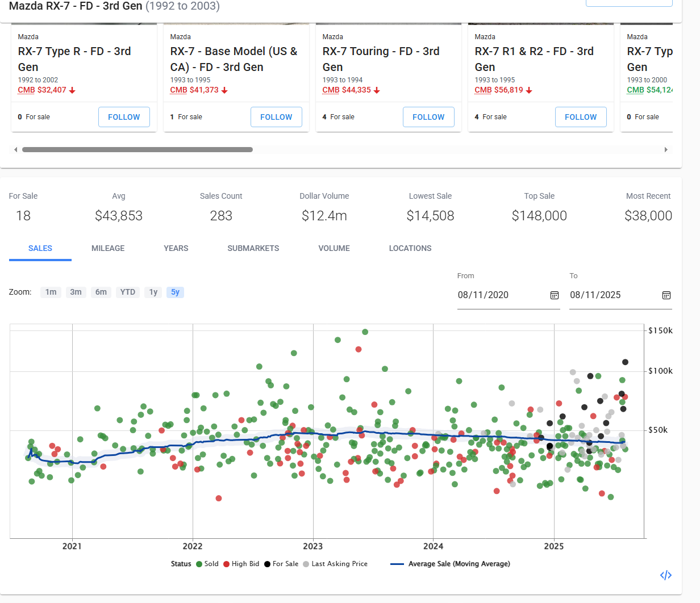This screenshot has height=603, width=700.
Task: Follow the RX-7 Type R market
Action: point(124,117)
